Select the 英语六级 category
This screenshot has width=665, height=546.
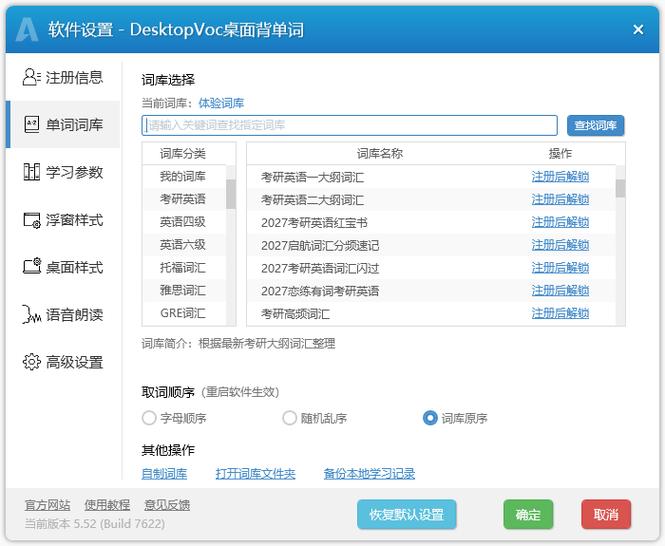click(x=183, y=245)
